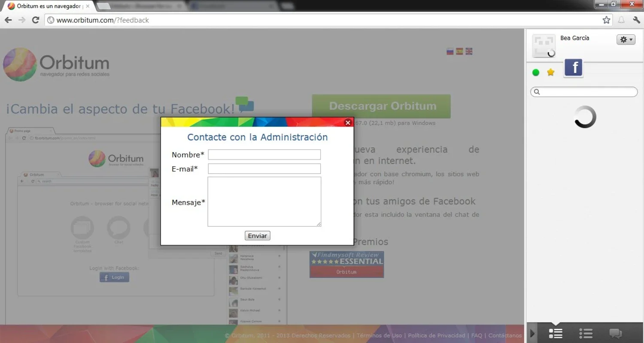Viewport: 644px width, 343px height.
Task: Open the Contáctanos footer link
Action: click(505, 336)
